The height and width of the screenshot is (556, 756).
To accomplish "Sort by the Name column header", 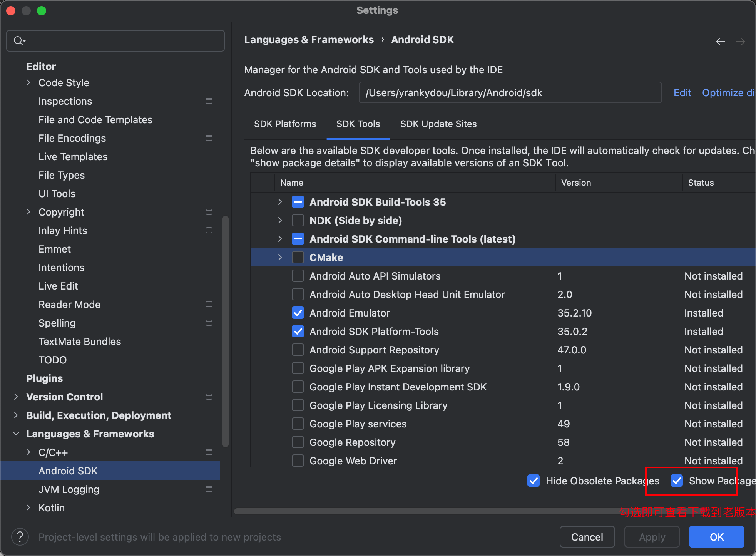I will (415, 183).
